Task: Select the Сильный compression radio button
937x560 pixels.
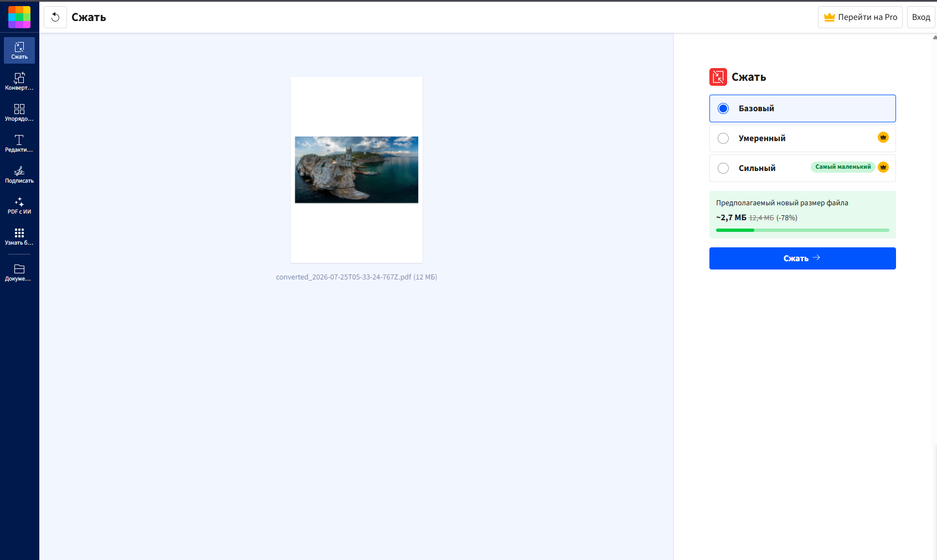Action: coord(723,168)
